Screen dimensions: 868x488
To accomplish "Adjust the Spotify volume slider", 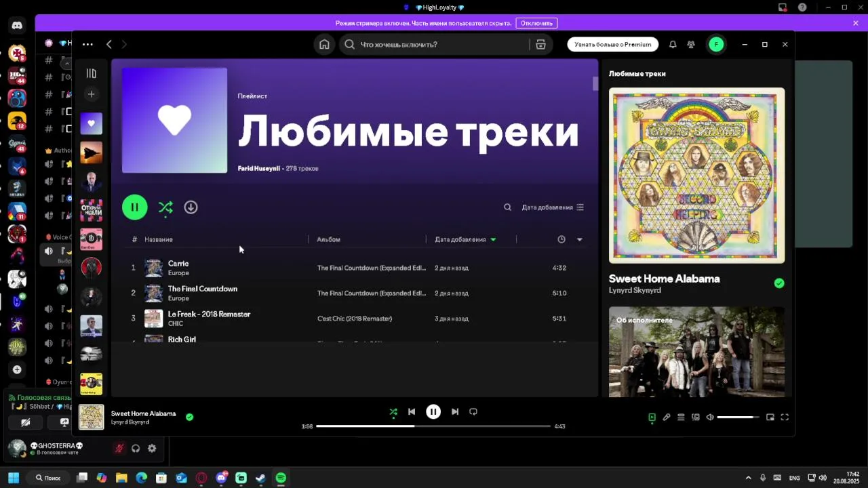I will coord(738,418).
